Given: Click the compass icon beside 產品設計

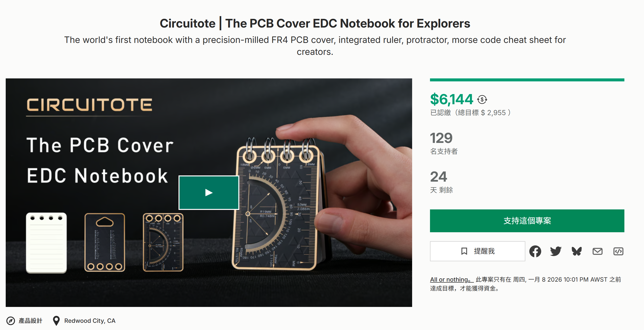Looking at the screenshot, I should (x=11, y=321).
